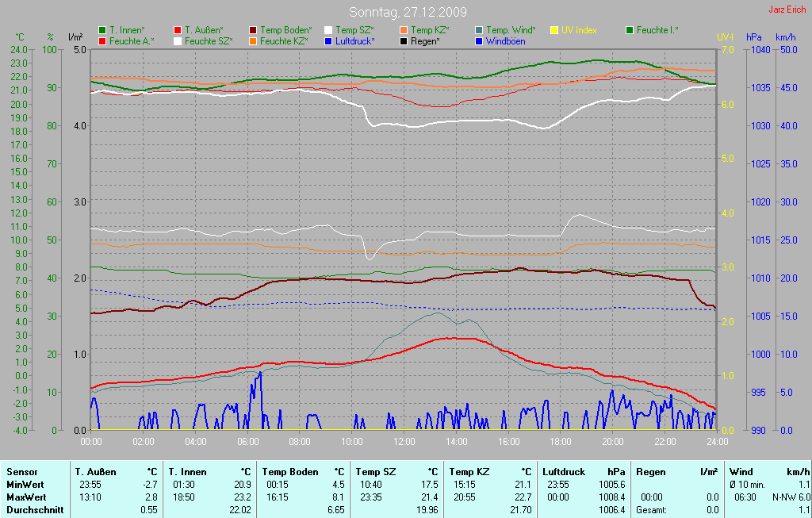Click the Sonntag, 27.12.2009 chart title
812x518 pixels.
point(408,12)
